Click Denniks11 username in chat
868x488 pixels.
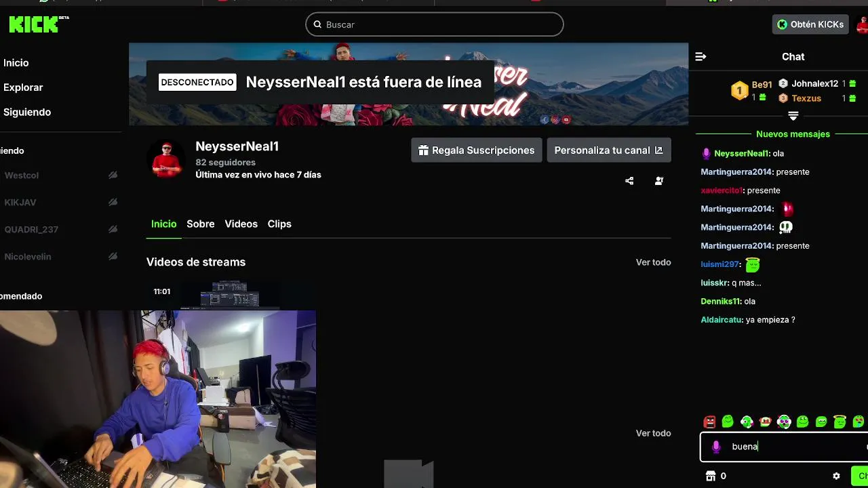coord(721,301)
